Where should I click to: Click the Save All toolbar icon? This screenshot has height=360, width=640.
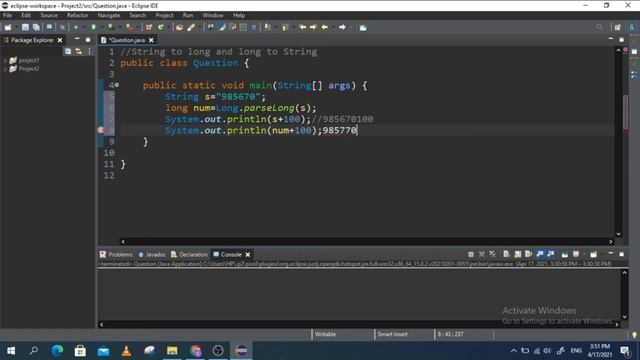pyautogui.click(x=36, y=27)
